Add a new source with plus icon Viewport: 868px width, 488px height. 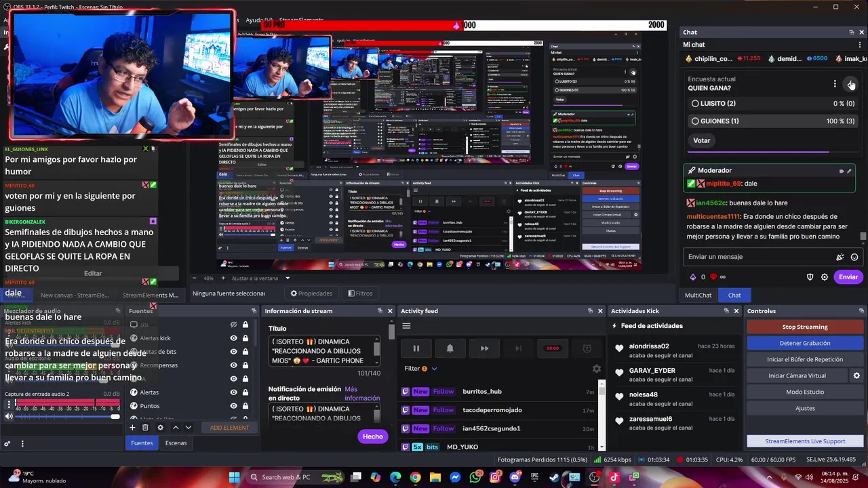(132, 428)
